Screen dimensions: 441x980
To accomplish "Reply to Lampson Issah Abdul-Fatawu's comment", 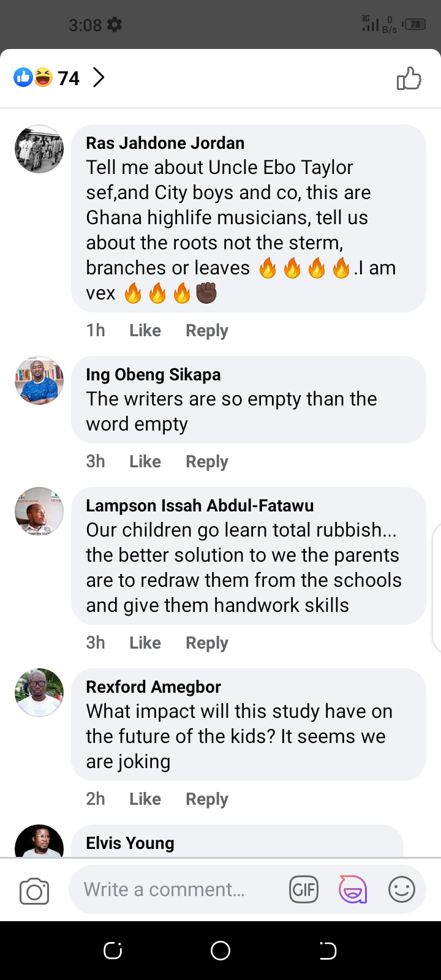I will [x=207, y=643].
